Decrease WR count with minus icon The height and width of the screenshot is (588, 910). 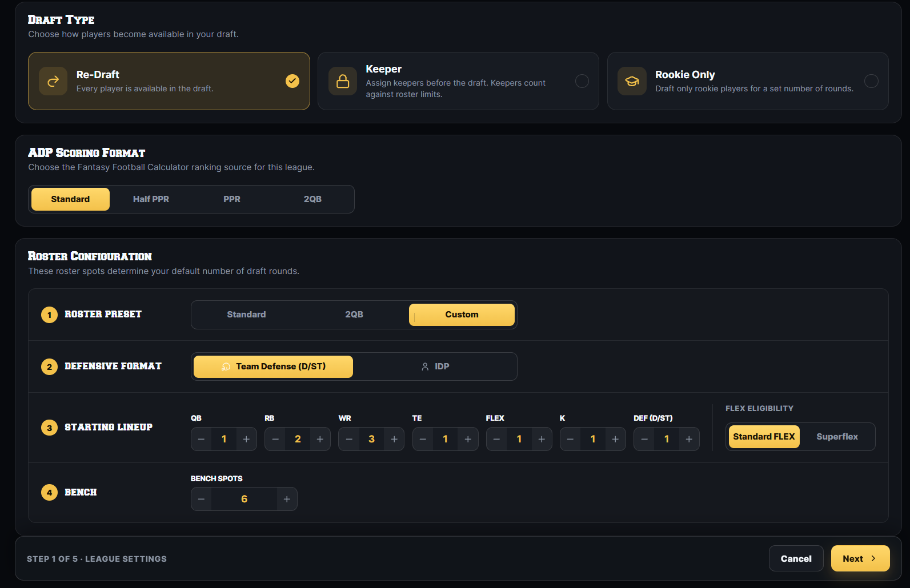349,439
